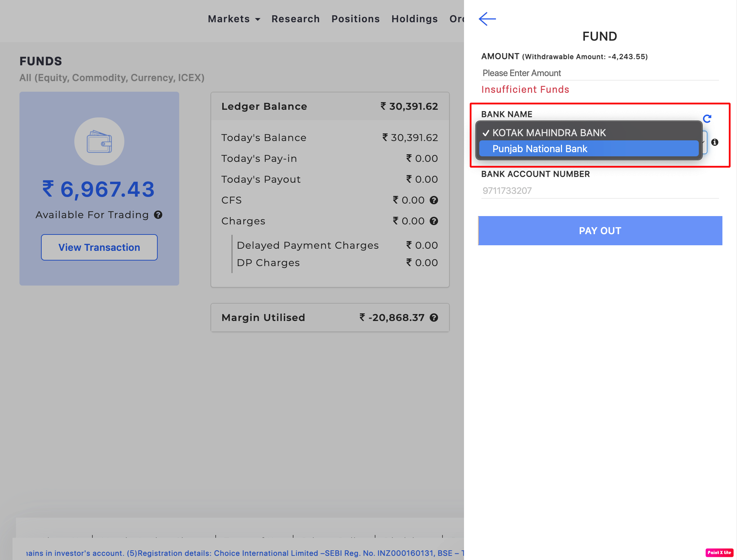The height and width of the screenshot is (560, 737).
Task: Go back using the blue arrow icon
Action: coord(487,19)
